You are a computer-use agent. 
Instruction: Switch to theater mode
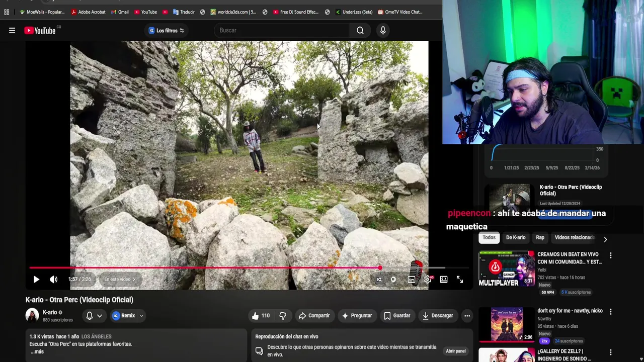point(444,280)
